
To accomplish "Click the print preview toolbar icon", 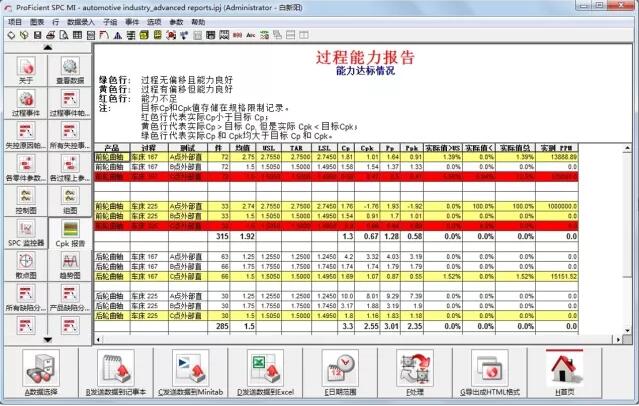I will [x=64, y=35].
